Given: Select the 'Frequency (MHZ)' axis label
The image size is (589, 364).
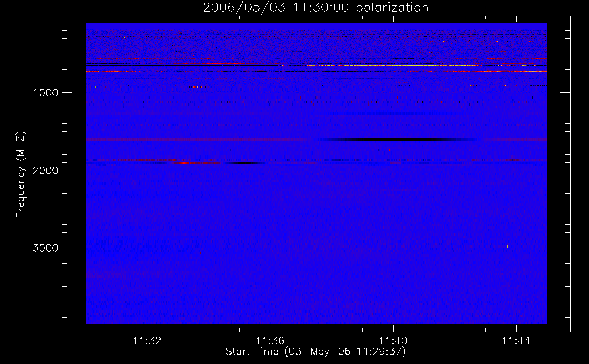Looking at the screenshot, I should pyautogui.click(x=21, y=175).
